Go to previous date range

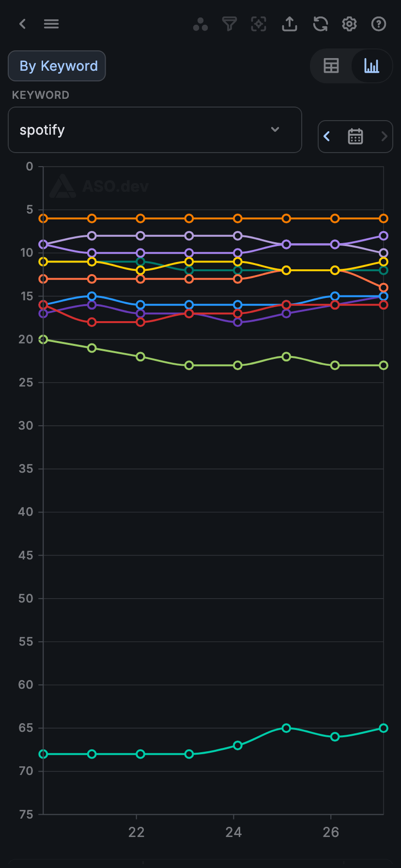point(327,137)
